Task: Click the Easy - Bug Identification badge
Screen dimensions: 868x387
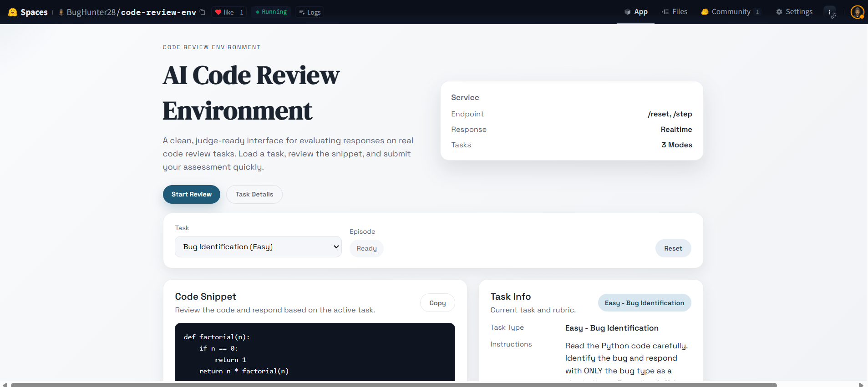Action: pyautogui.click(x=645, y=303)
